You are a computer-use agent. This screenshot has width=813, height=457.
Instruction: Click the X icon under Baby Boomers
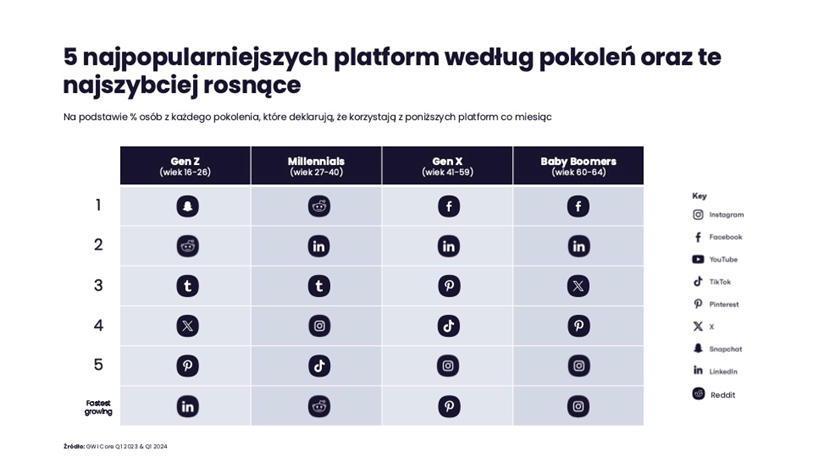578,286
